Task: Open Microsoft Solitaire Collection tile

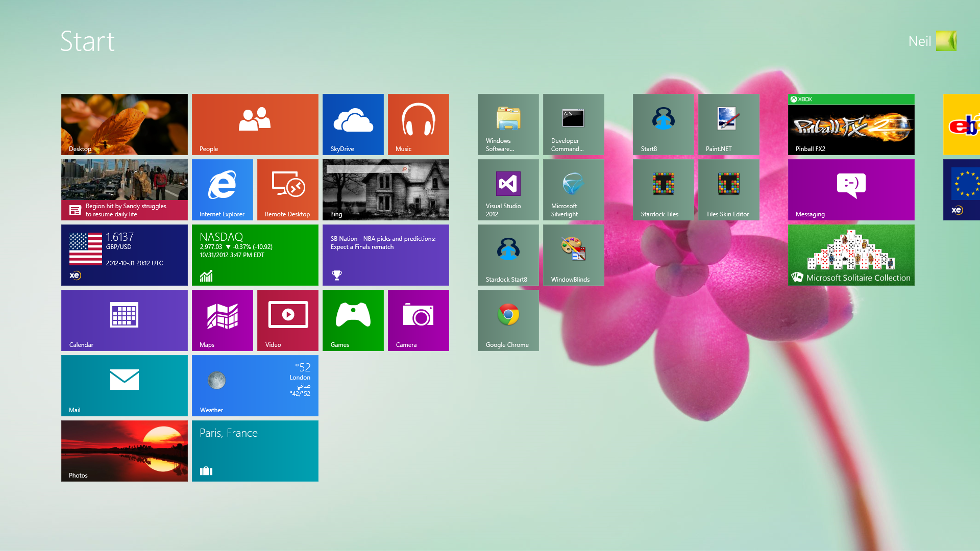Action: 851,255
